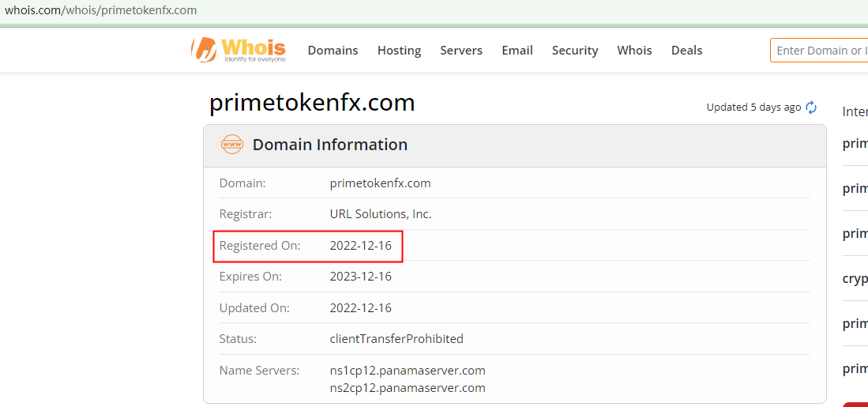868x407 pixels.
Task: Click the ns2cp12.panamaserver.com name server
Action: tap(408, 388)
